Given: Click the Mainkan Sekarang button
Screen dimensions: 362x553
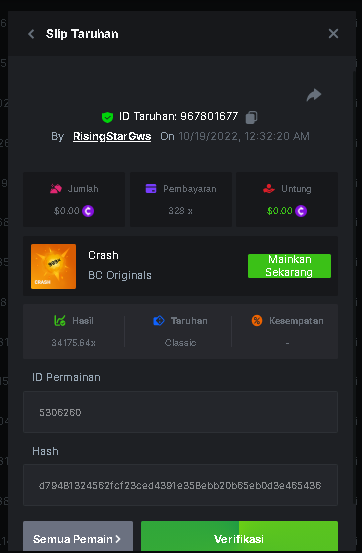Looking at the screenshot, I should point(289,266).
